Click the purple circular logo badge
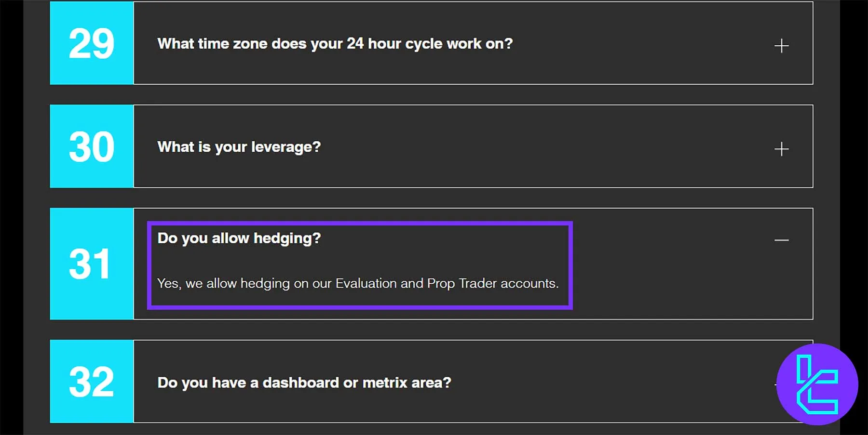868x435 pixels. click(817, 384)
